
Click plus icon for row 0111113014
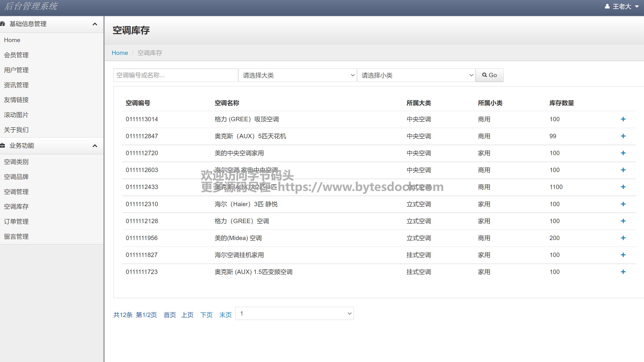[x=623, y=119]
